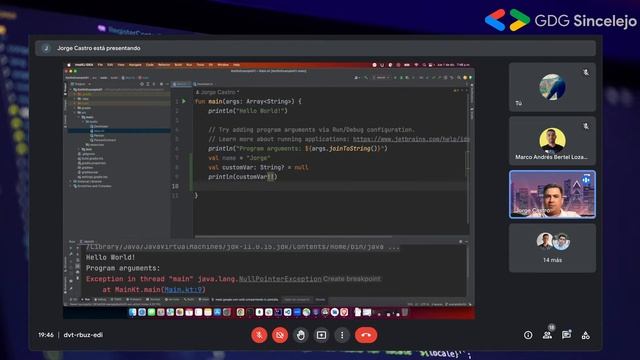The width and height of the screenshot is (640, 360).
Task: Select Jorge Castro's video tile
Action: (552, 194)
